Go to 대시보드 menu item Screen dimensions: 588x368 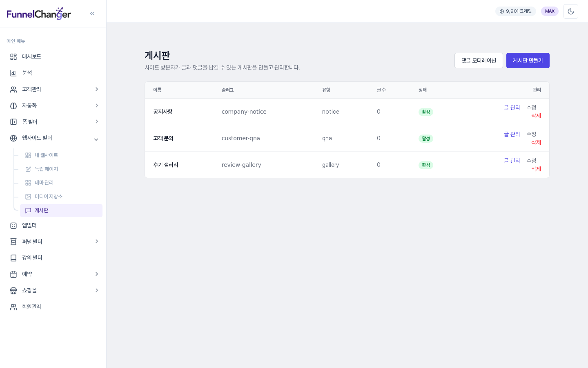53,56
